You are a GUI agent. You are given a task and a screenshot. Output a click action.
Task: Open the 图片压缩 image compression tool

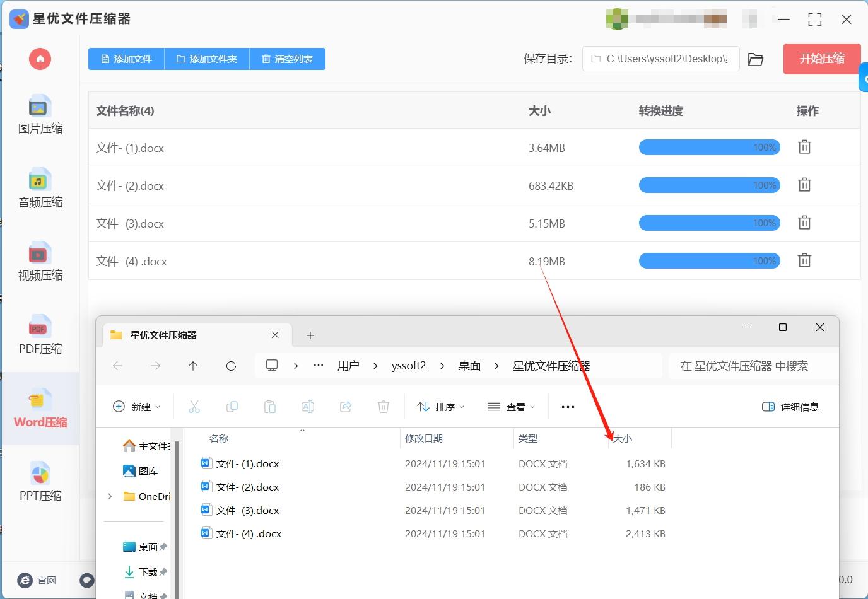[40, 115]
